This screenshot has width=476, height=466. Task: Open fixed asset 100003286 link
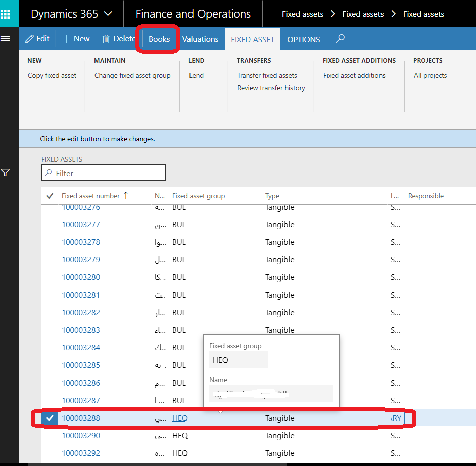coord(81,383)
